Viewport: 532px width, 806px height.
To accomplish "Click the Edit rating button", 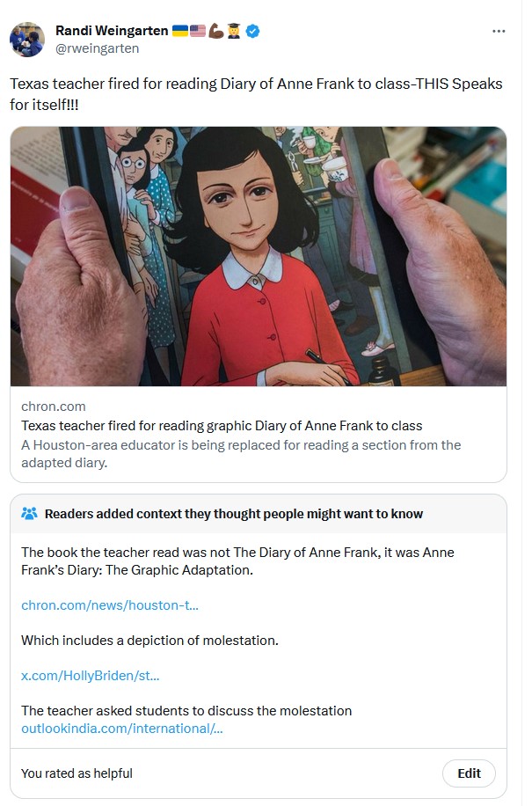I will (x=469, y=773).
